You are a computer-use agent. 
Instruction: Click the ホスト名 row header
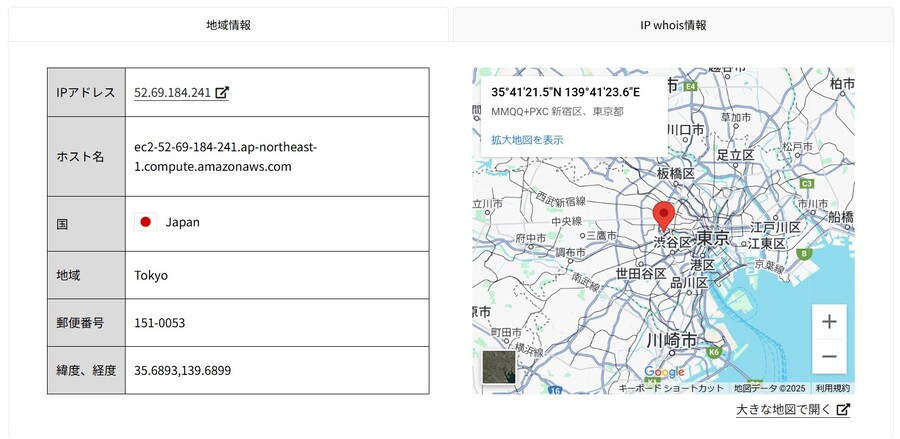coord(86,157)
